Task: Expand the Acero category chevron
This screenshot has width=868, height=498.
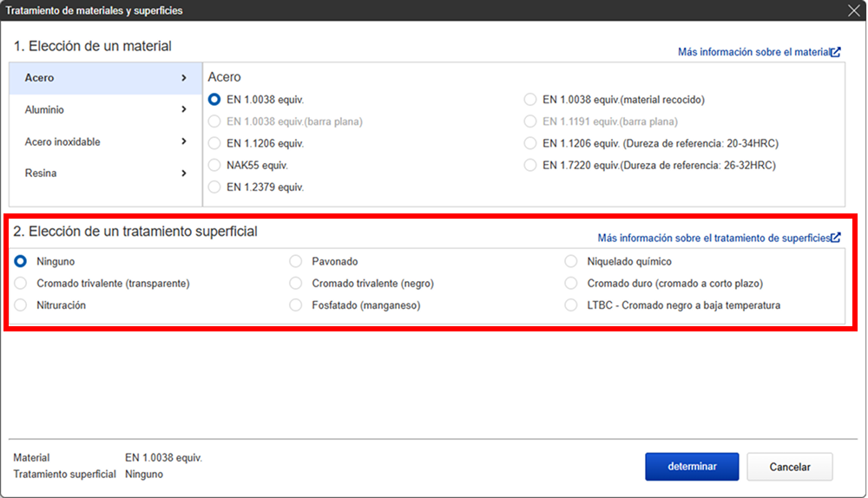Action: [184, 78]
